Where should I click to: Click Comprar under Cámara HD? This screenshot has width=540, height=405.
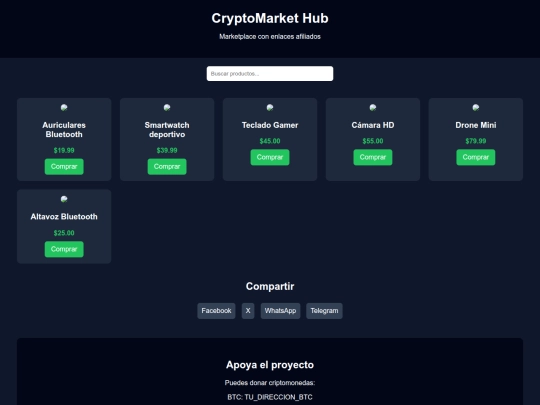pos(373,157)
